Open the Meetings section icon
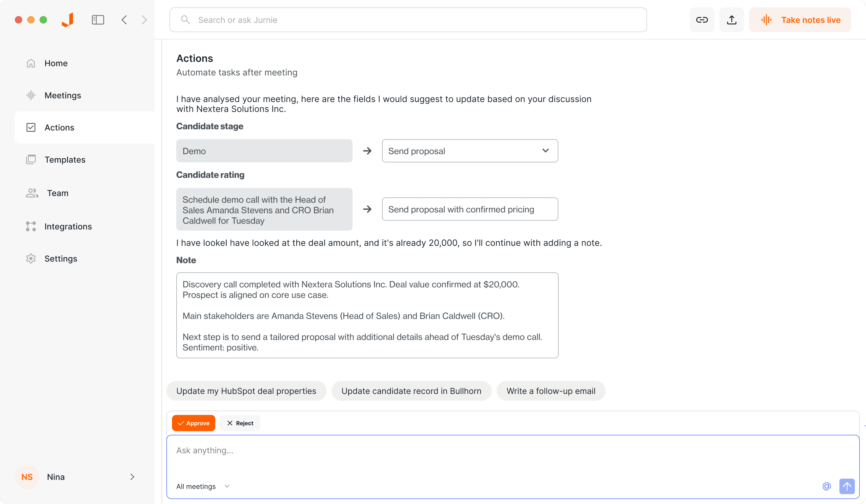Image resolution: width=866 pixels, height=504 pixels. 31,95
